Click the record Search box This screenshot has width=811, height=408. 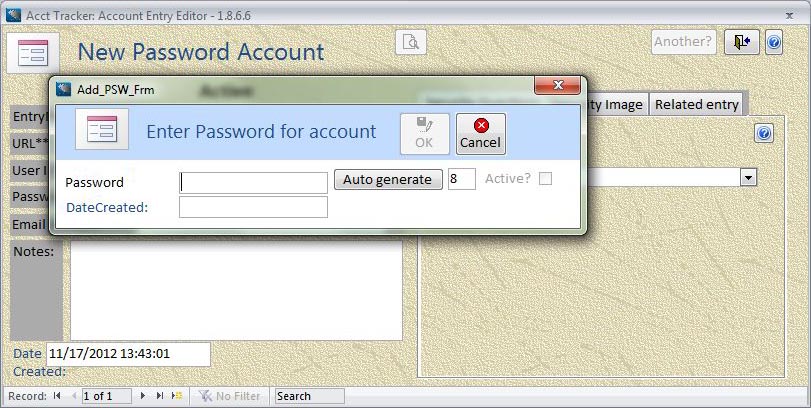310,396
